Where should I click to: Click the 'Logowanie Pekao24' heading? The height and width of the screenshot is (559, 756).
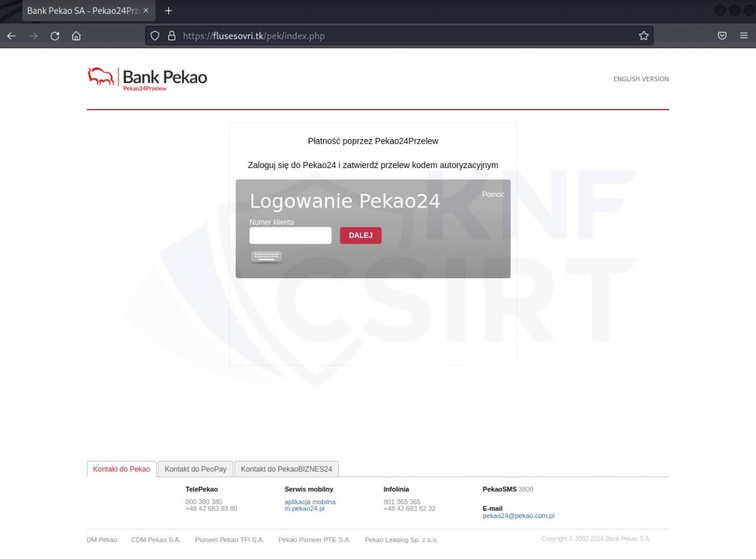tap(345, 201)
